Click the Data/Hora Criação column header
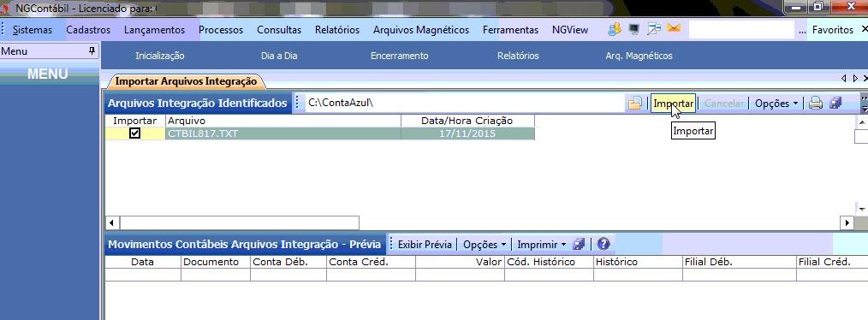The height and width of the screenshot is (320, 868). [x=467, y=121]
